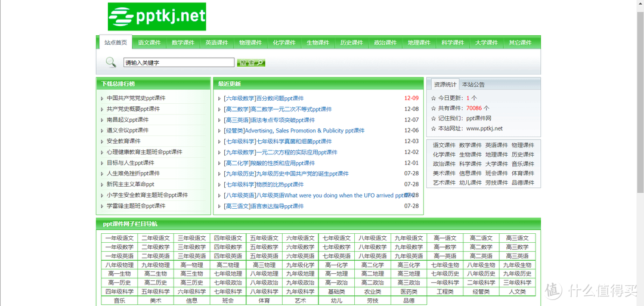644x306 pixels.
Task: Select 劳技 in the column navigation grid
Action: [x=373, y=301]
